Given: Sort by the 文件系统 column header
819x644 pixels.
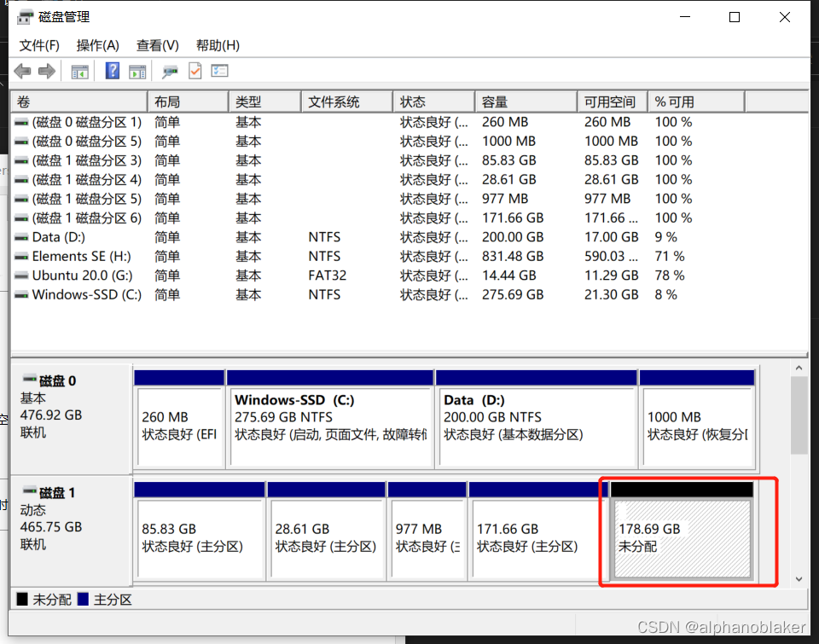Looking at the screenshot, I should tap(347, 102).
